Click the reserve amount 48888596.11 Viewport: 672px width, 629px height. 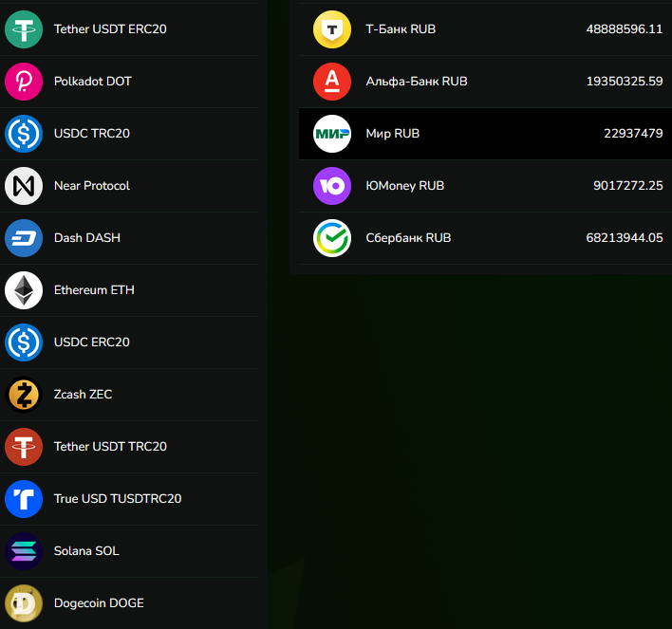coord(625,29)
